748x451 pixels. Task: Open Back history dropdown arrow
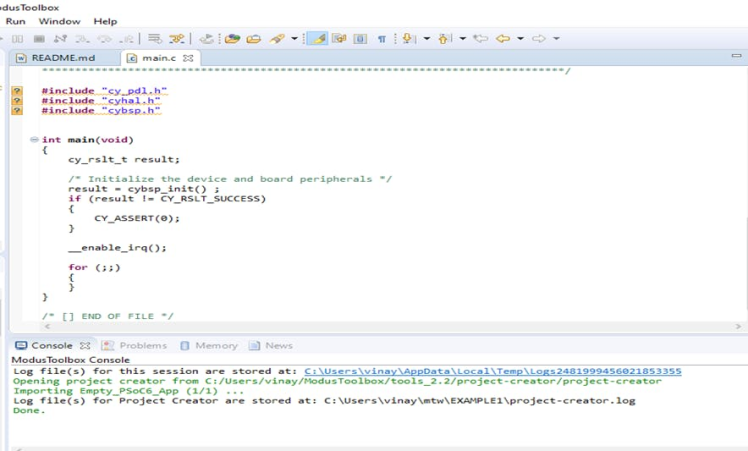coord(520,39)
